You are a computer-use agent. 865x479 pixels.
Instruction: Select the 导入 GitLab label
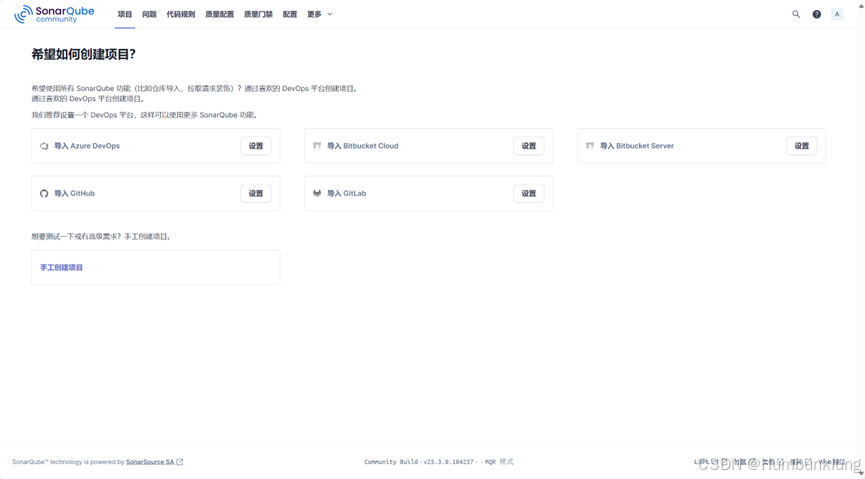[x=346, y=194]
